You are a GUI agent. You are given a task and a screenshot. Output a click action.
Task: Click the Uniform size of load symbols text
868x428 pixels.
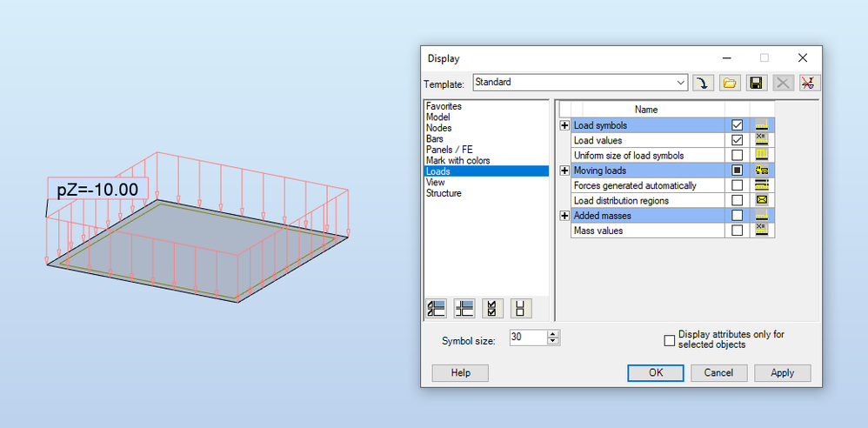[x=629, y=156]
